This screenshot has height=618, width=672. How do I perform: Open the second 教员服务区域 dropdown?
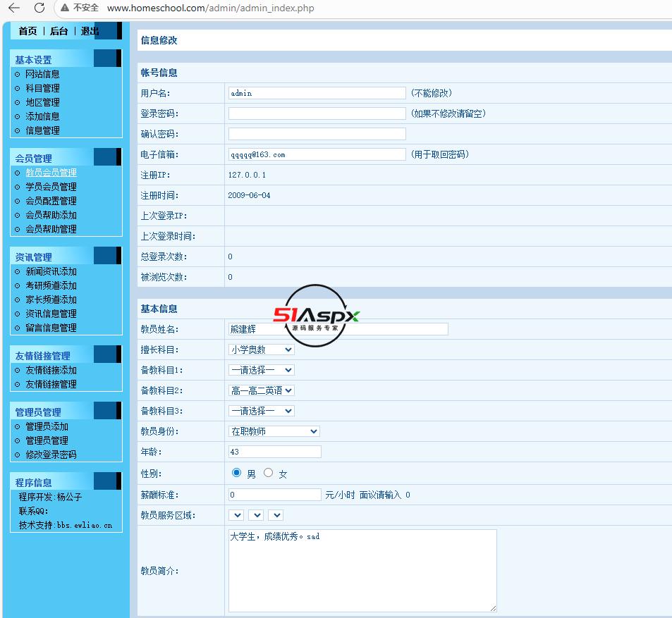tap(256, 515)
